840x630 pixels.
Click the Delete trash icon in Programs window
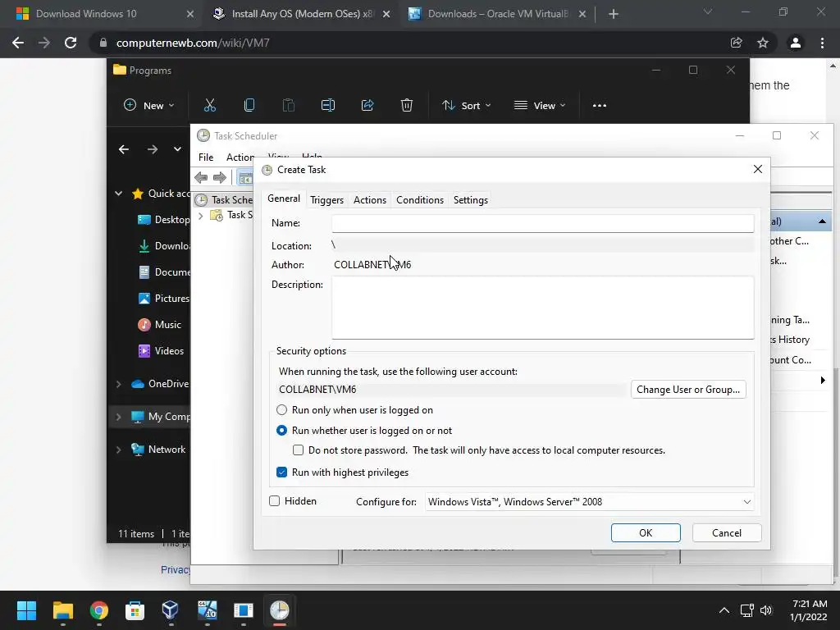407,106
